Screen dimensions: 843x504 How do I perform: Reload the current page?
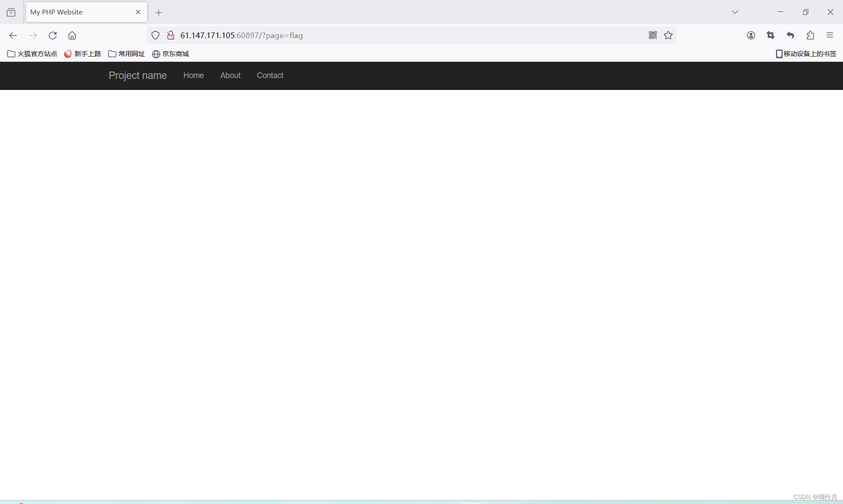53,36
